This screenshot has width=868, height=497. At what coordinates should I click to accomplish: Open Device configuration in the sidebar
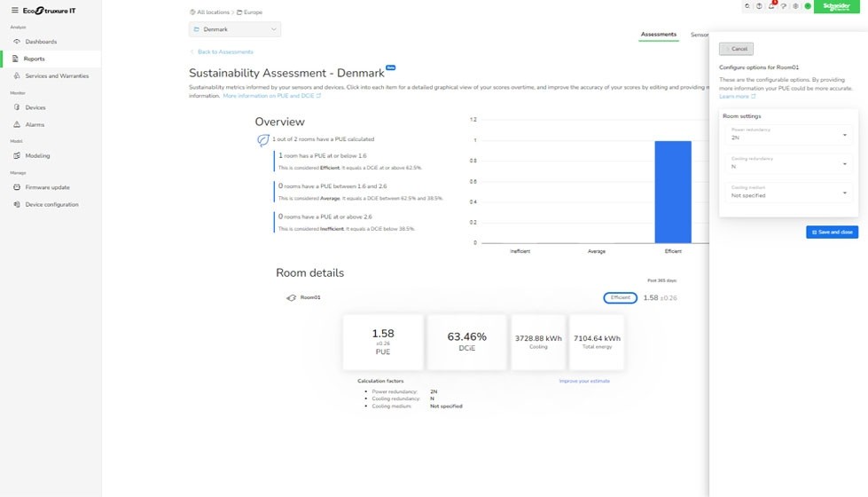(51, 205)
